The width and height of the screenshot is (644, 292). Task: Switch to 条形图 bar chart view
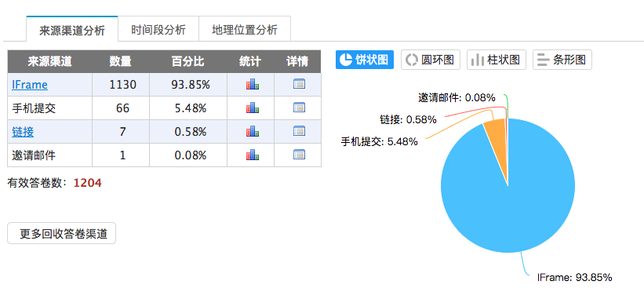(562, 60)
